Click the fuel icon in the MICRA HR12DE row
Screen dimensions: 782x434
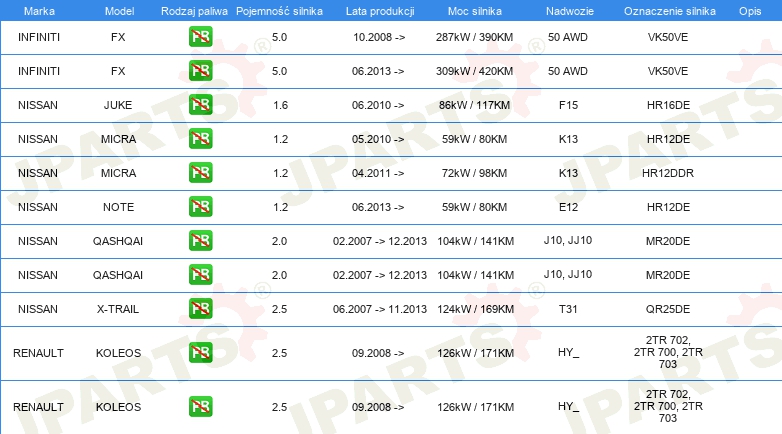pyautogui.click(x=200, y=139)
